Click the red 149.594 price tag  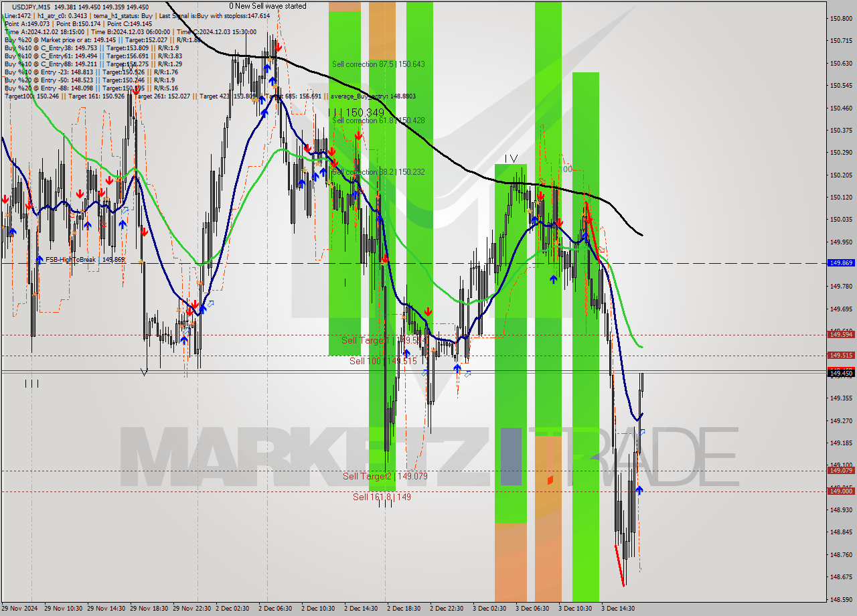[841, 334]
